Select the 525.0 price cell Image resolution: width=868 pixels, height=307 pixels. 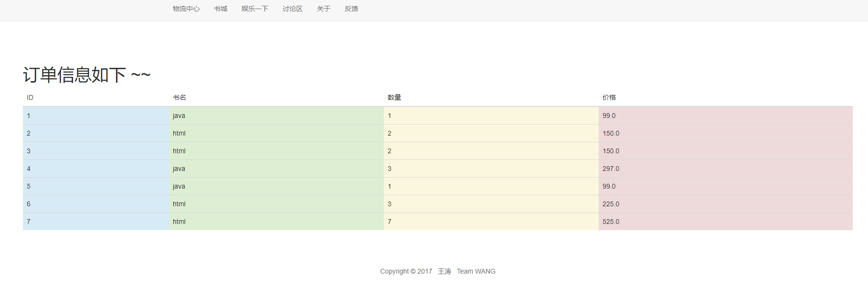pos(611,222)
